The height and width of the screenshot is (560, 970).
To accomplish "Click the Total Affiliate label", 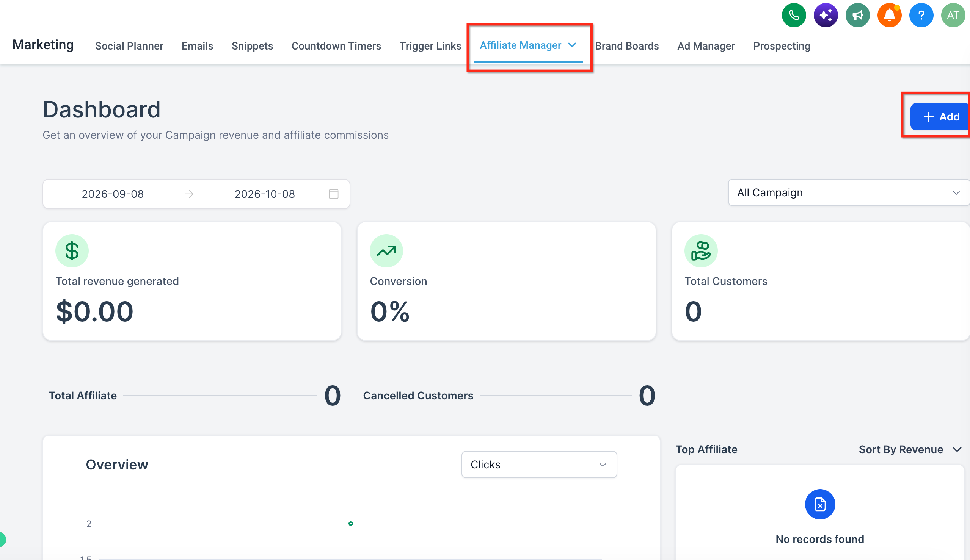I will 82,396.
